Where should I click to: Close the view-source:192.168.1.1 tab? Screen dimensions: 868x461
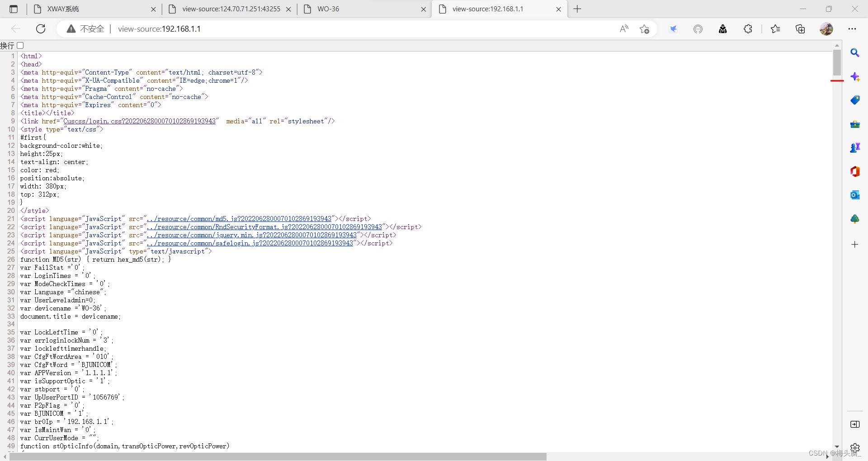coord(558,9)
